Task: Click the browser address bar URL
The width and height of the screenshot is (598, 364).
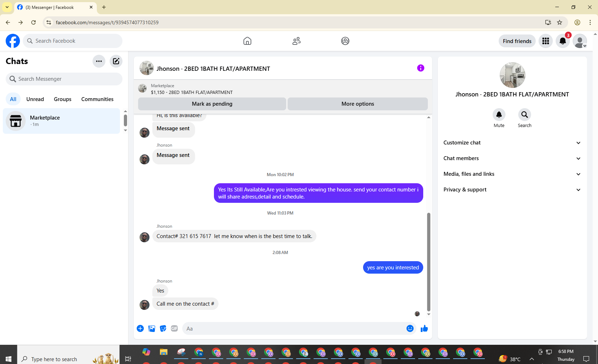Action: (107, 22)
